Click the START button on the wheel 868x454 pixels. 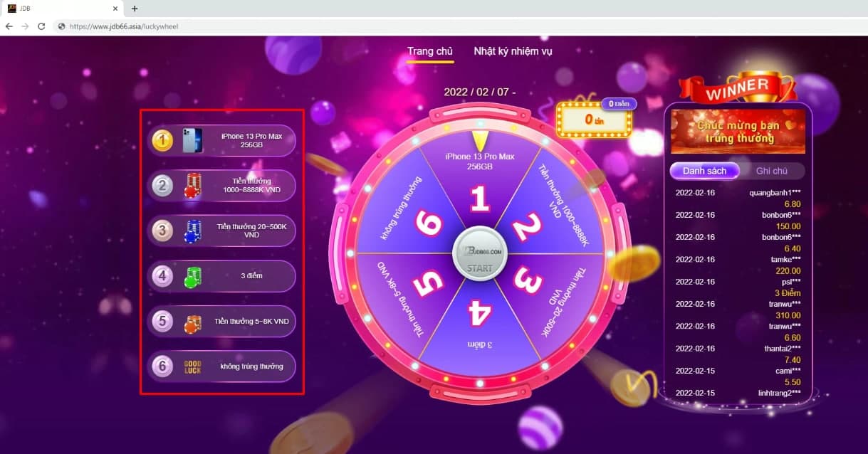click(x=480, y=253)
